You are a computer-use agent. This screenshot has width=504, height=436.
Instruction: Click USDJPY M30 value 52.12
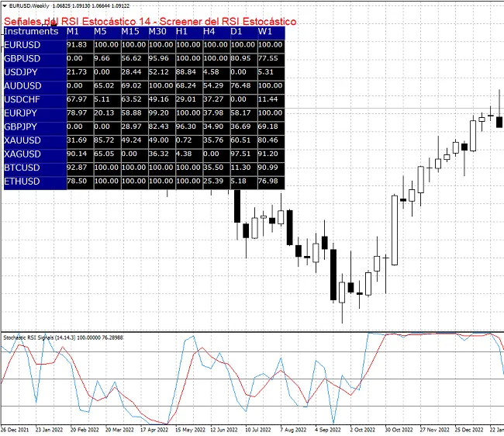159,72
